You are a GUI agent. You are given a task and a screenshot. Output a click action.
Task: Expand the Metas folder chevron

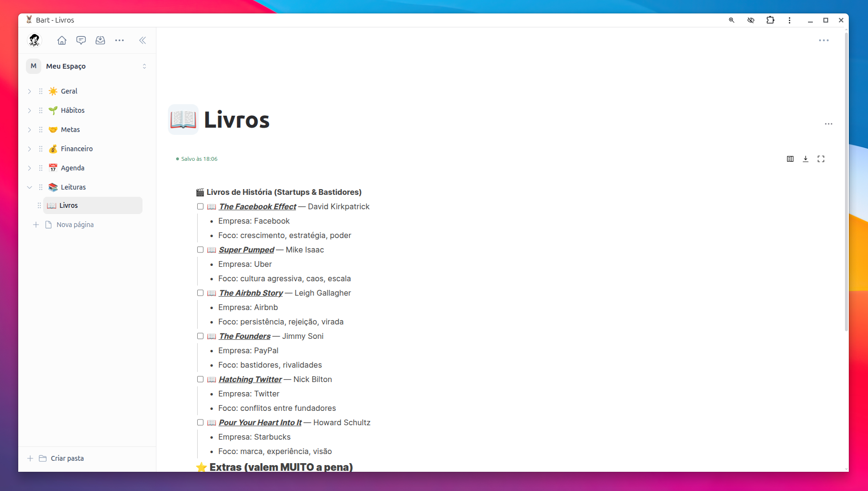tap(29, 130)
